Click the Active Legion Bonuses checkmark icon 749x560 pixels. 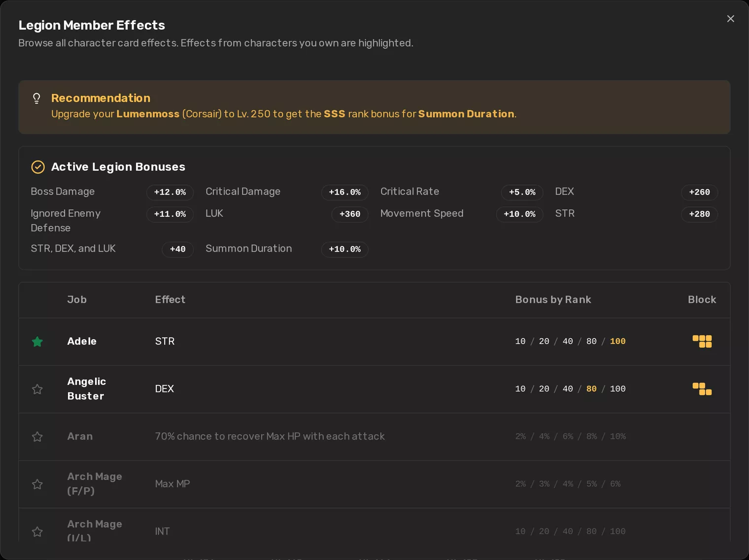coord(38,167)
